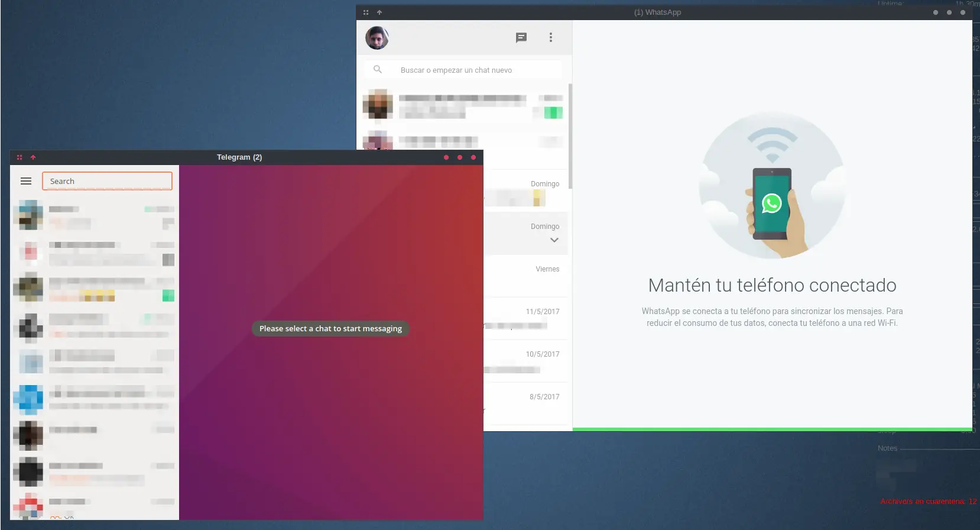Click WhatsApp chat list scrollbar

click(570, 136)
